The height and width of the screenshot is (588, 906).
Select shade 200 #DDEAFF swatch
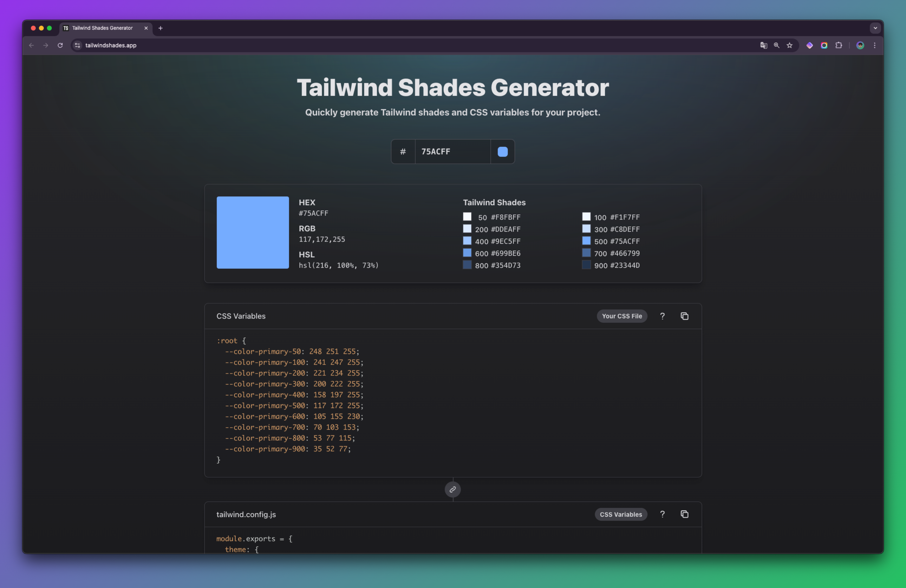point(467,228)
